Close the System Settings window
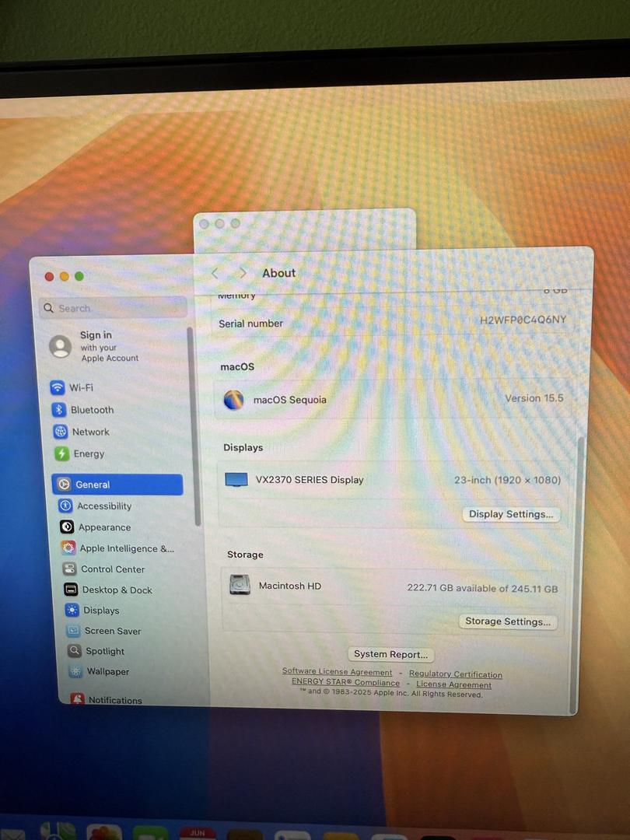 point(49,276)
